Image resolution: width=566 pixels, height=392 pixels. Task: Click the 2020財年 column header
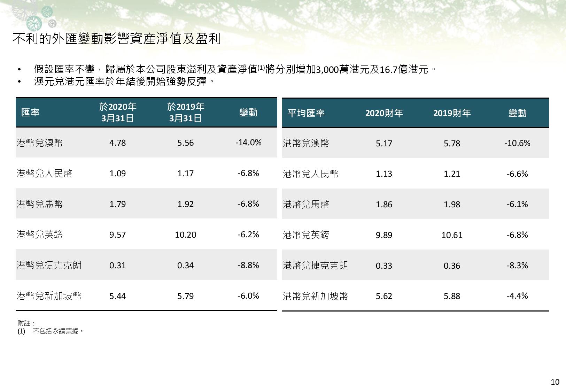click(x=384, y=113)
